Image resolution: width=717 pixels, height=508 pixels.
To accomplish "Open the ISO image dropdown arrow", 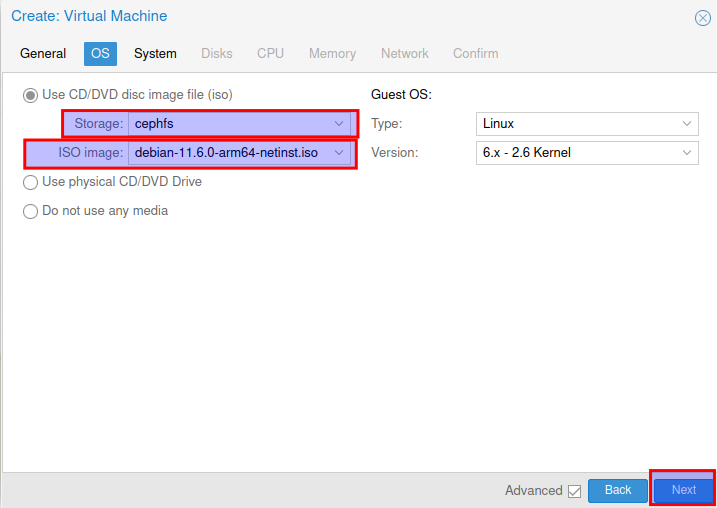I will pyautogui.click(x=339, y=153).
